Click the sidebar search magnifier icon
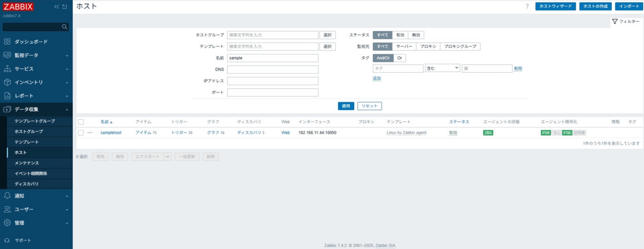The image size is (644, 249). tap(64, 27)
